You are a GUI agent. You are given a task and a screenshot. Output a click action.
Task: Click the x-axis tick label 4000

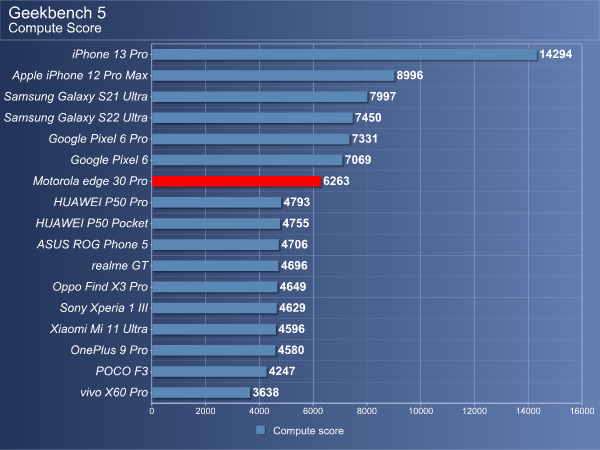[259, 411]
